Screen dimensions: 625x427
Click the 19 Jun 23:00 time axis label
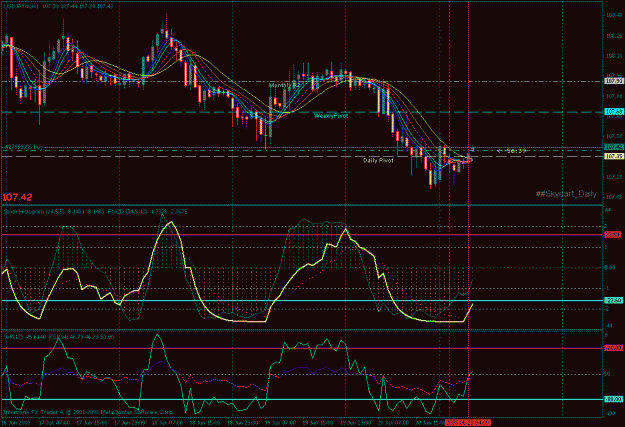click(355, 423)
